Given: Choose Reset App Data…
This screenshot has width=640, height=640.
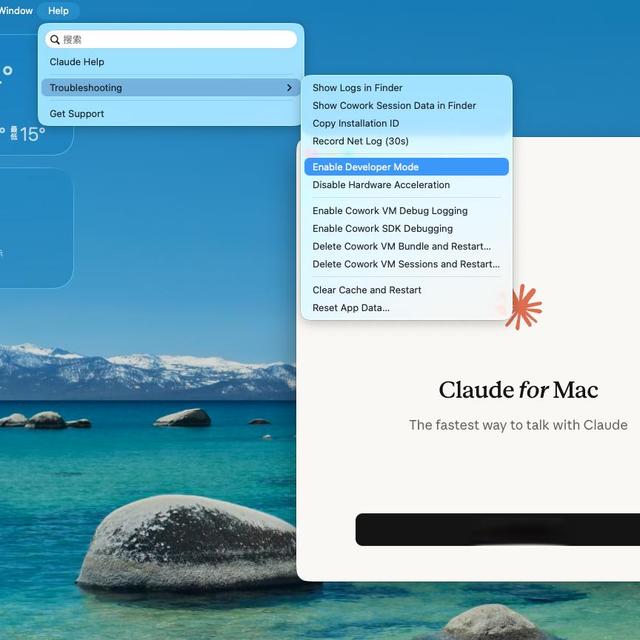Looking at the screenshot, I should pos(406,308).
